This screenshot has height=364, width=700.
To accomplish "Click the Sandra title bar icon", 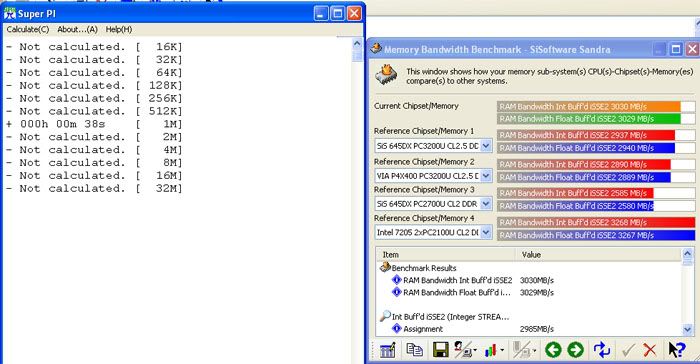I will click(376, 48).
